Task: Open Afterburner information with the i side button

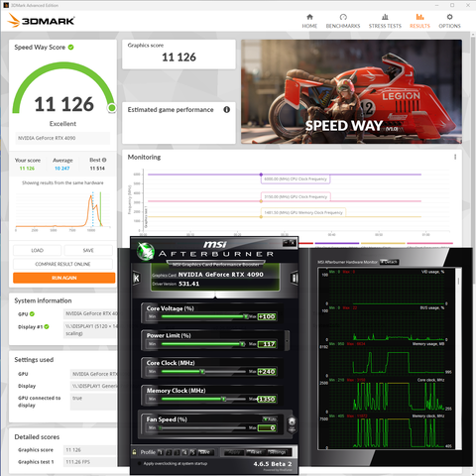Action: click(294, 278)
